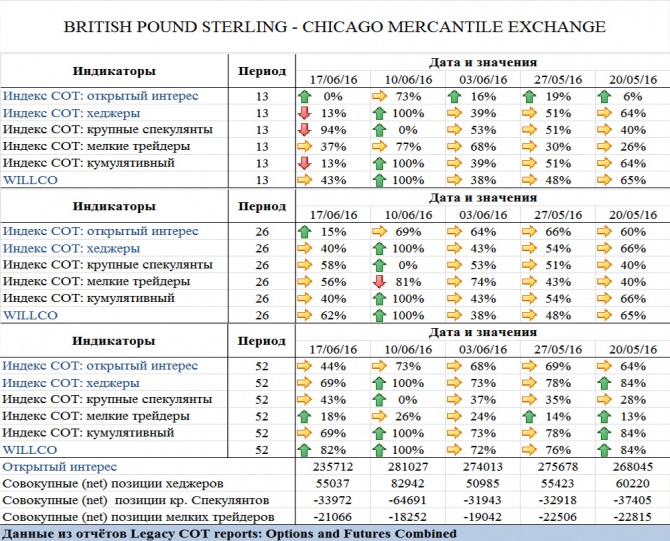This screenshot has width=670, height=541.
Task: Select the 20/05/16 date header in second table
Action: coord(633,215)
